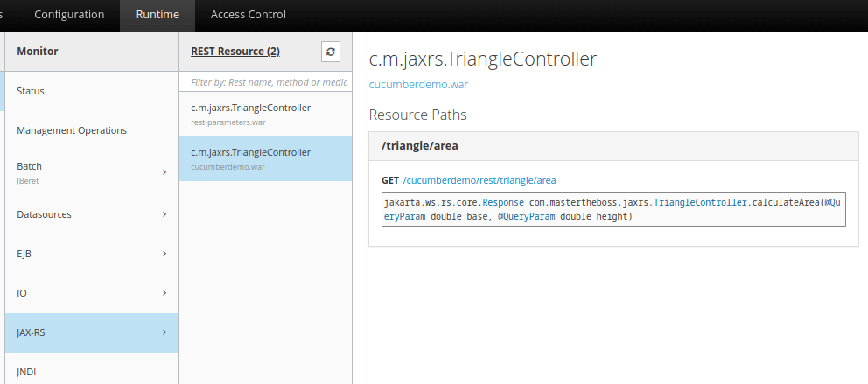Click the Resource Paths heading
The width and height of the screenshot is (868, 384).
coord(418,115)
